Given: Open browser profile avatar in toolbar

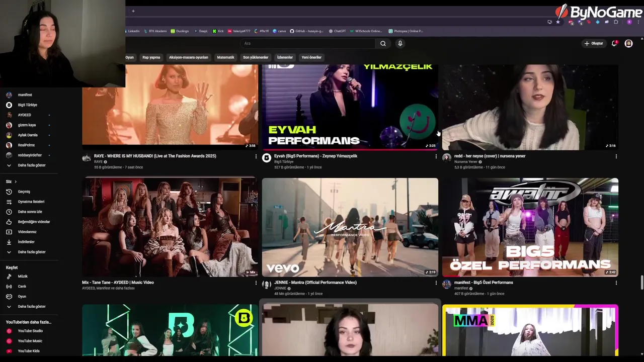Looking at the screenshot, I should click(x=629, y=22).
